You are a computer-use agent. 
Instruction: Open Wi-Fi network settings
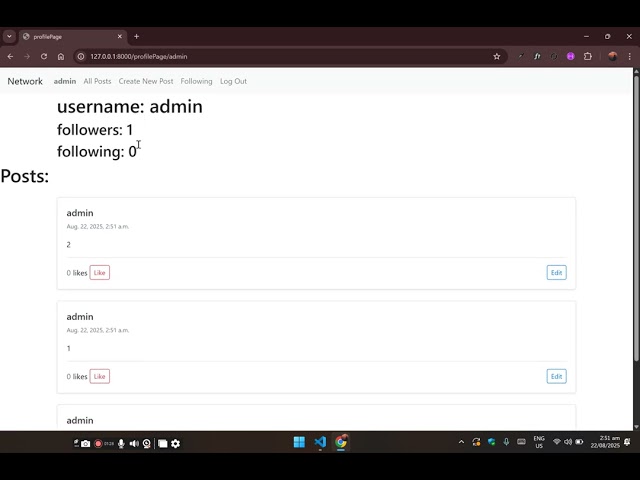click(557, 442)
